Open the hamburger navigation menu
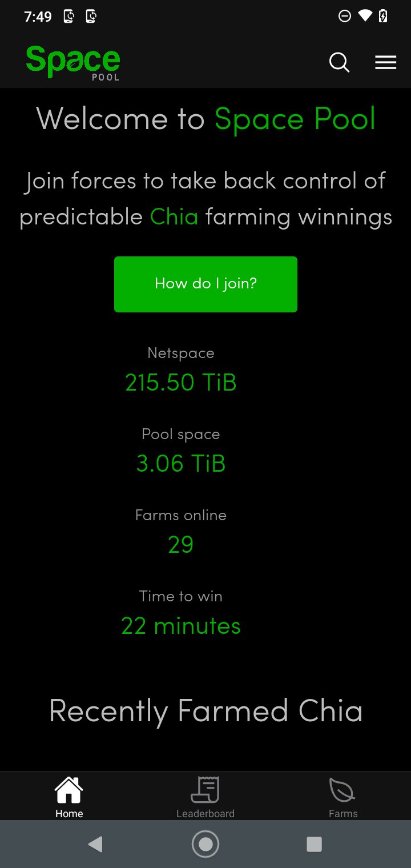The width and height of the screenshot is (411, 868). click(x=385, y=63)
